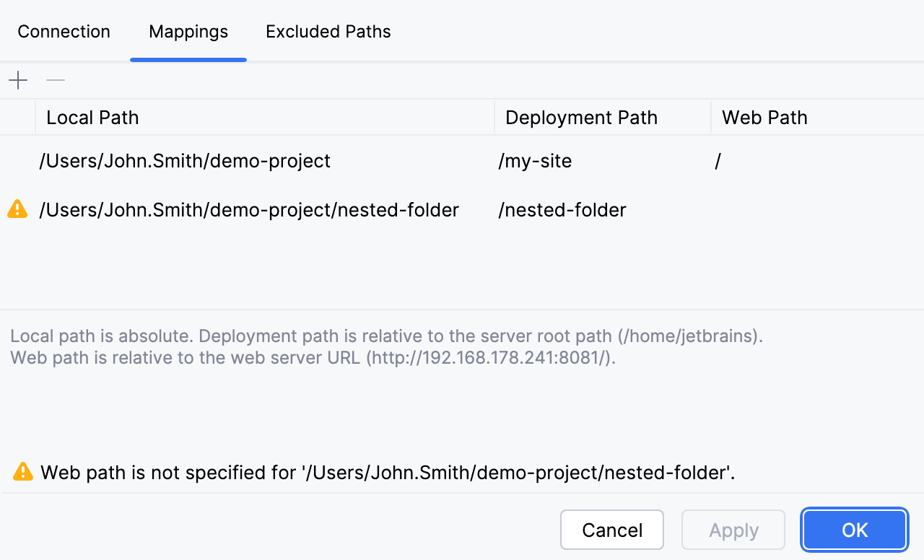Confirm with the OK button
This screenshot has height=560, width=924.
855,530
